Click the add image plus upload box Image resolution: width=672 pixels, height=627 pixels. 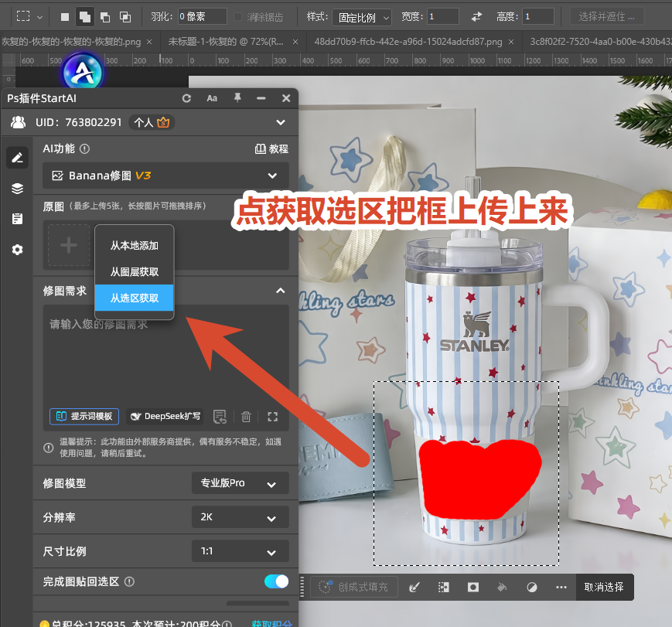pyautogui.click(x=69, y=245)
